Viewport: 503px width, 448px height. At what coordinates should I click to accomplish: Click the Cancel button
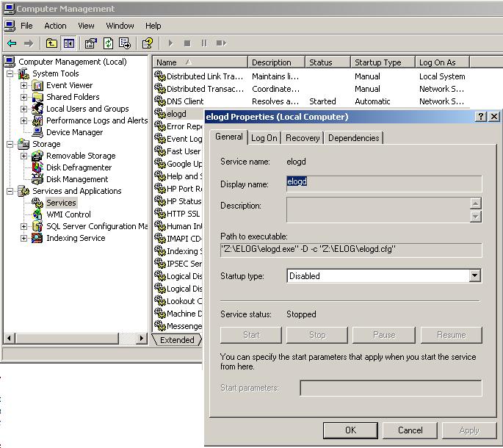[x=410, y=430]
